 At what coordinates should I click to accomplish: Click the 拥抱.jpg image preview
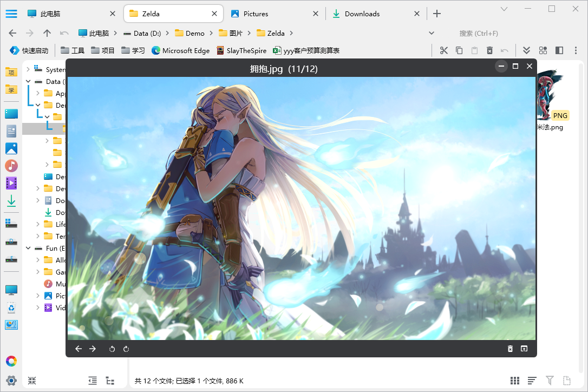click(x=302, y=208)
